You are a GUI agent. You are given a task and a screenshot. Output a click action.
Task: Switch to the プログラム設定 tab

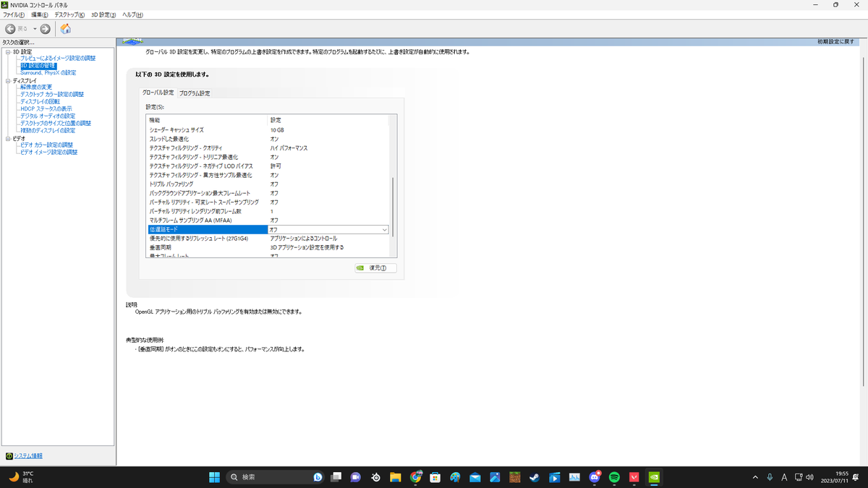tap(195, 93)
